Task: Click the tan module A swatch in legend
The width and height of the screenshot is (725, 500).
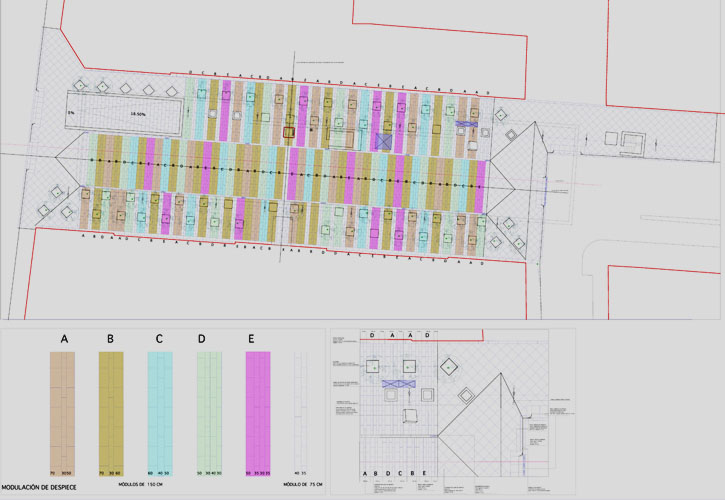Action: [64, 412]
